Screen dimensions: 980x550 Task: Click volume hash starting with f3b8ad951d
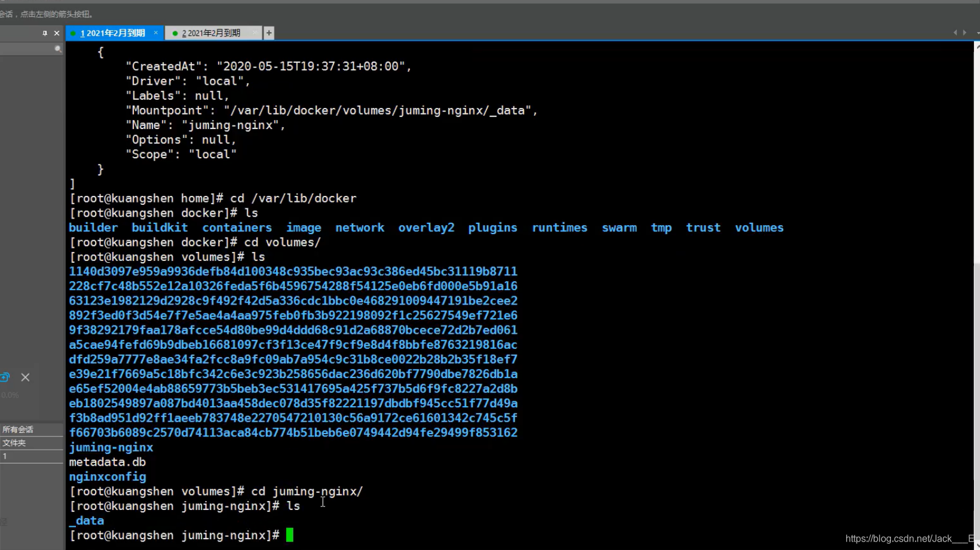click(x=293, y=418)
